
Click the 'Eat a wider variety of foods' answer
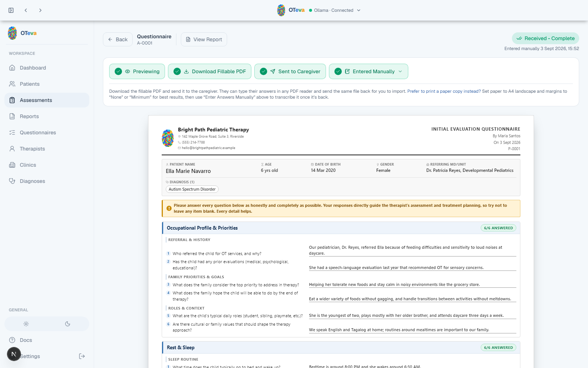pos(412,299)
